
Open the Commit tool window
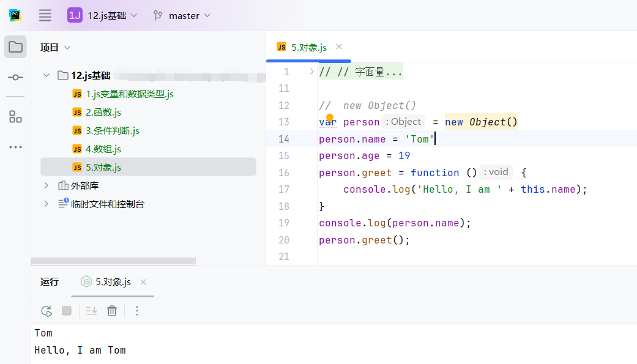coord(15,78)
